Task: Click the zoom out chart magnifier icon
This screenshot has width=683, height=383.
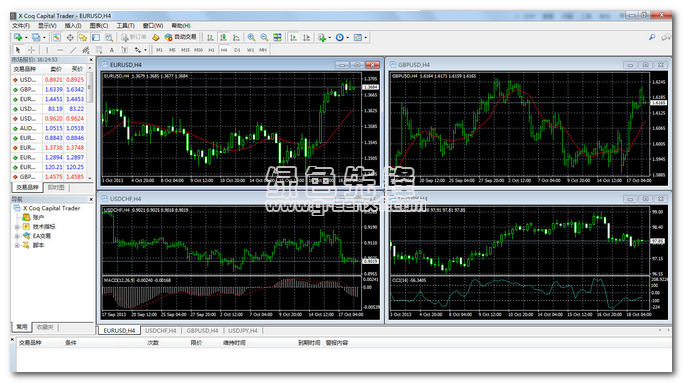Action: [x=264, y=37]
